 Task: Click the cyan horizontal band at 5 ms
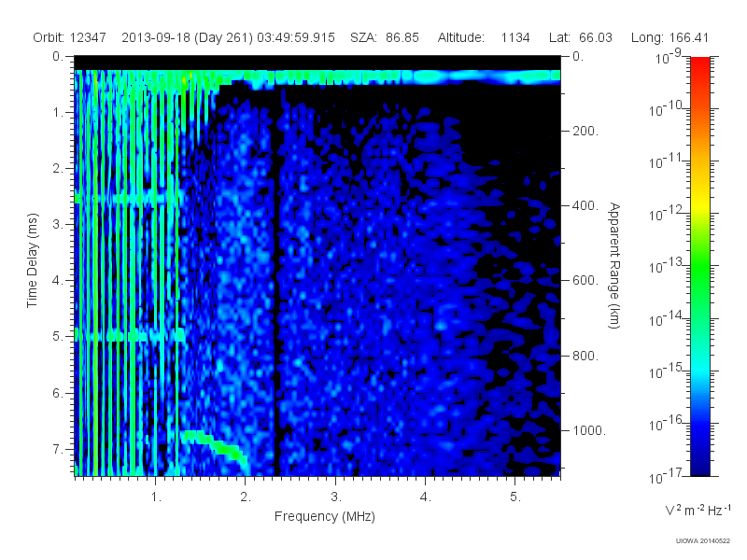click(130, 335)
